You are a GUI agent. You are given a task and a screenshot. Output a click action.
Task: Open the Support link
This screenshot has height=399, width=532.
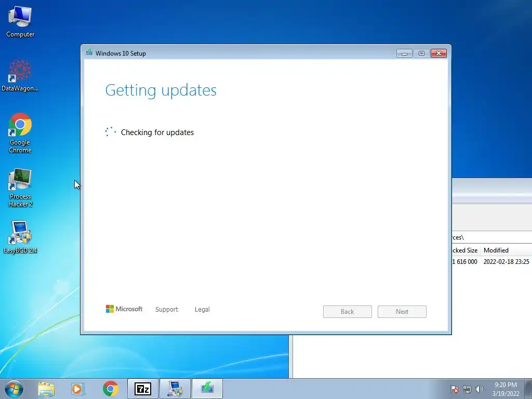click(167, 310)
